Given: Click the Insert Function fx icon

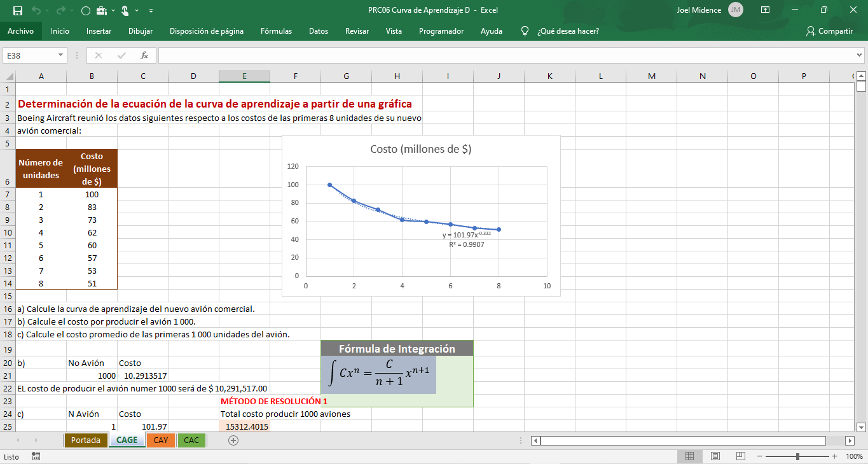Looking at the screenshot, I should (144, 55).
